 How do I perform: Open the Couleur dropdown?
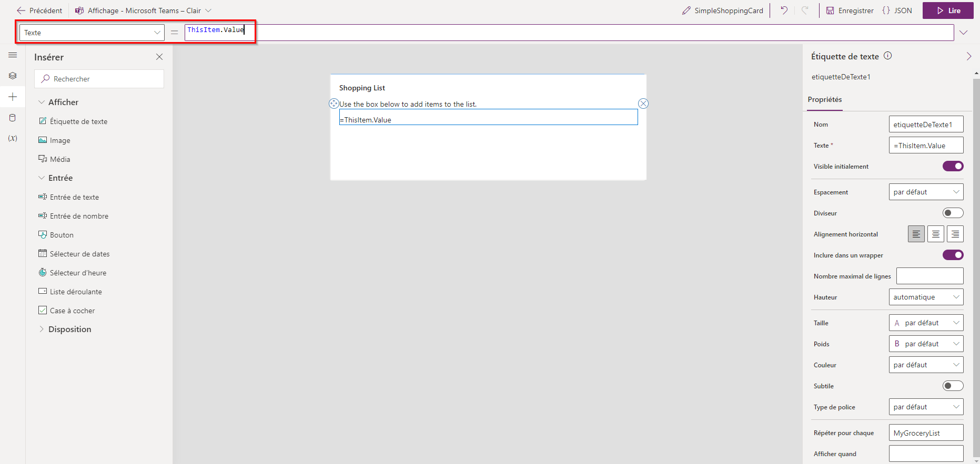926,365
